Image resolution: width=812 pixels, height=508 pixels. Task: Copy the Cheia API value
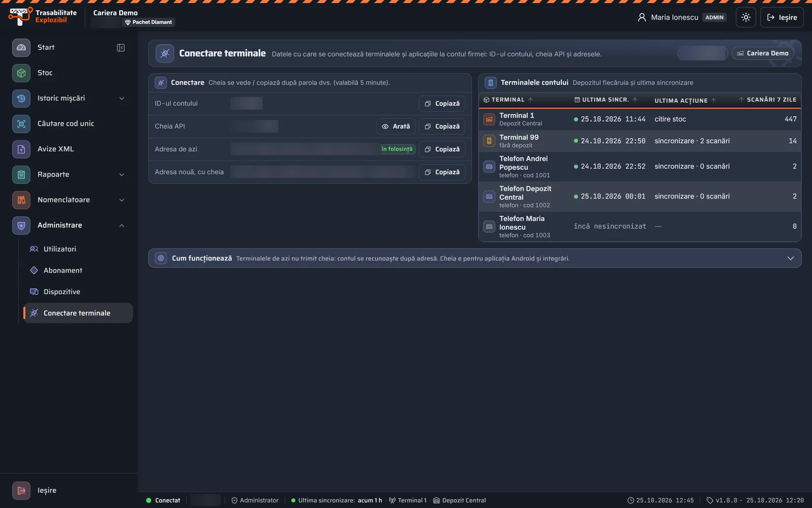(442, 126)
